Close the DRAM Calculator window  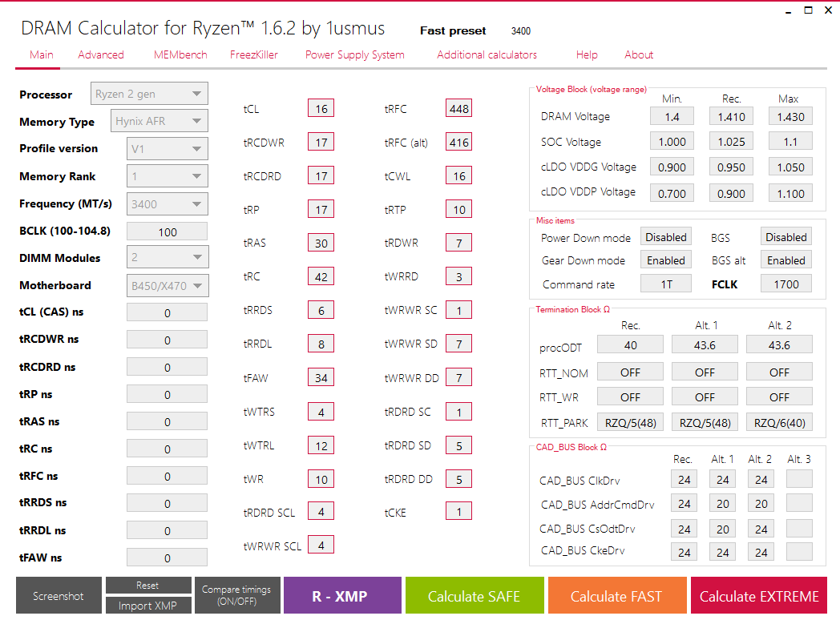[x=828, y=10]
